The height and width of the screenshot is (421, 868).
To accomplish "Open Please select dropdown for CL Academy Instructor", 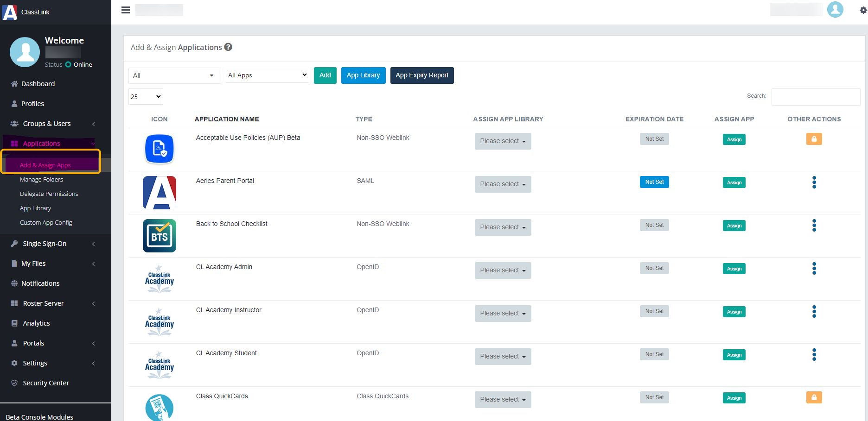I will coord(503,314).
